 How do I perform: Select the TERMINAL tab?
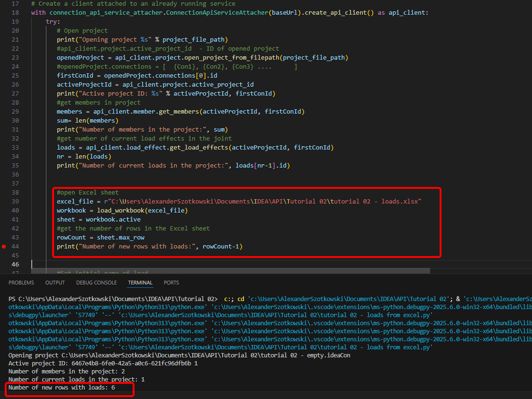pyautogui.click(x=140, y=282)
